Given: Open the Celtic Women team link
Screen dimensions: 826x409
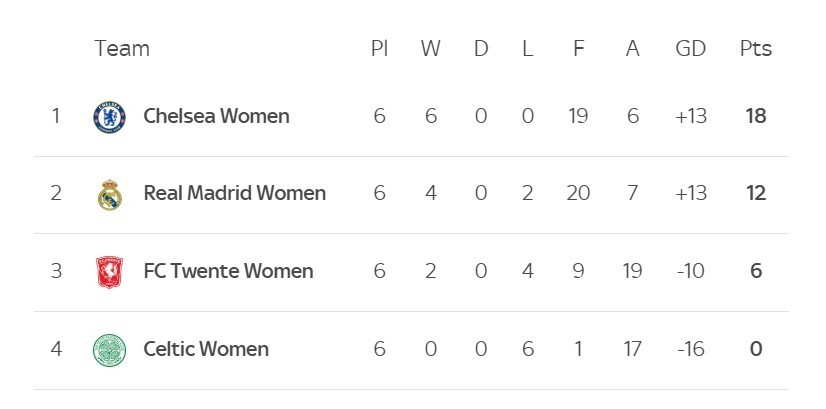Looking at the screenshot, I should pos(206,349).
